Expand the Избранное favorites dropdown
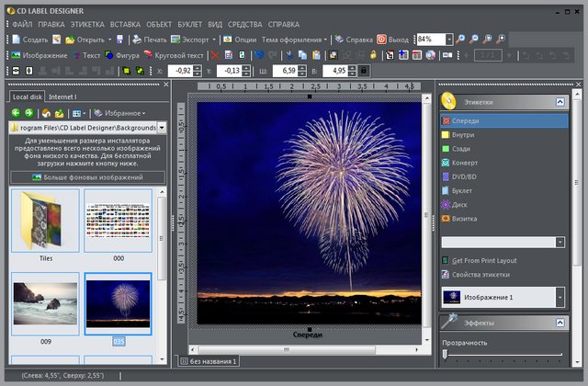 pos(123,113)
